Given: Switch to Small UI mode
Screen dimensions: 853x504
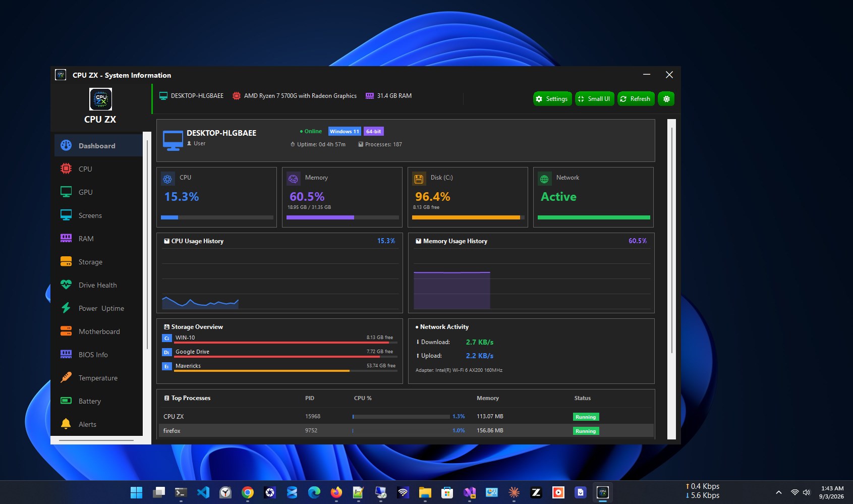Looking at the screenshot, I should coord(595,99).
